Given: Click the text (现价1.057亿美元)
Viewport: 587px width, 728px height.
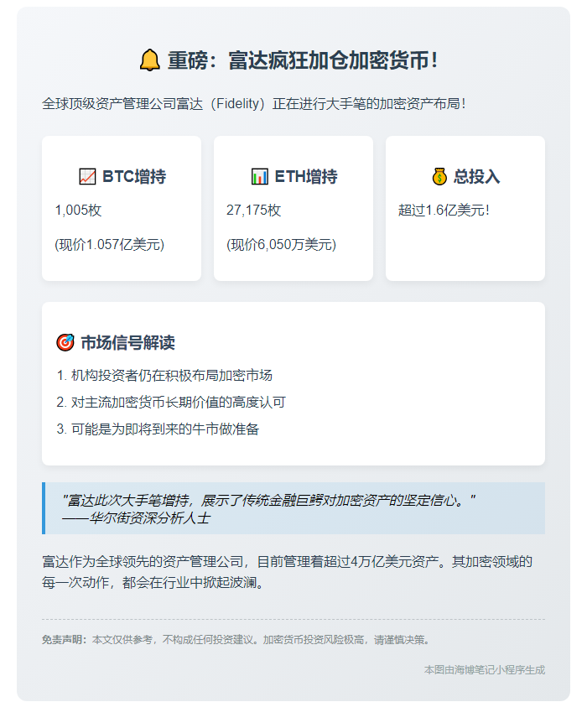Looking at the screenshot, I should coord(110,245).
